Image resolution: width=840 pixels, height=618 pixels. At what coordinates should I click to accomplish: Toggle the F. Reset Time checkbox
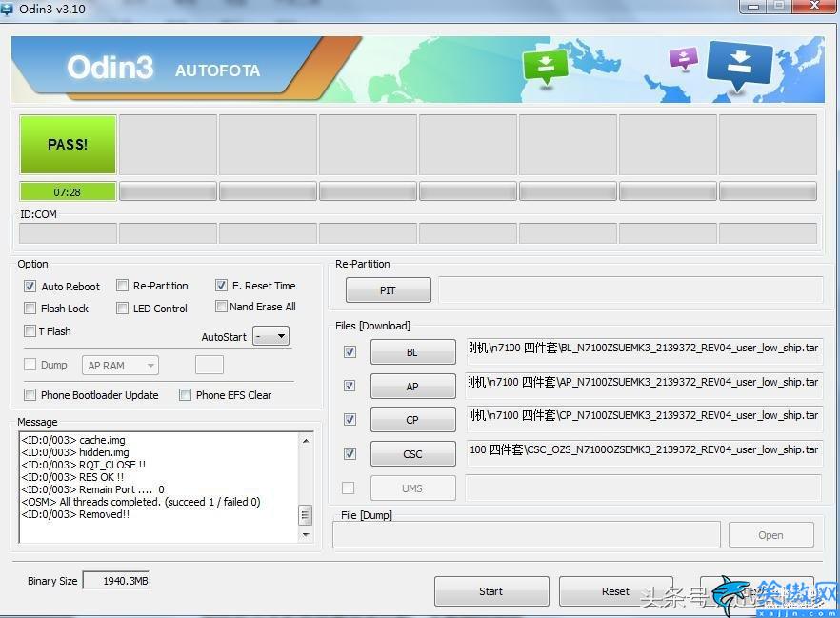pyautogui.click(x=221, y=286)
